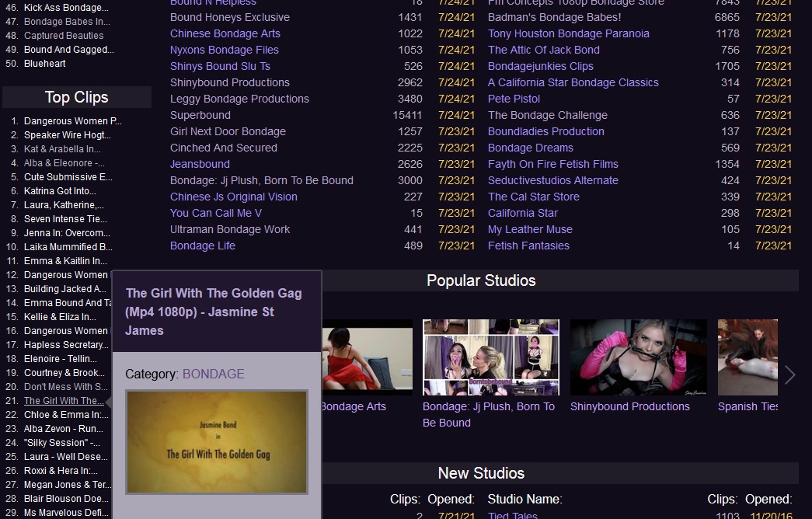Advance the Popular Studios carousel with the arrow
This screenshot has width=812, height=519.
click(x=789, y=374)
